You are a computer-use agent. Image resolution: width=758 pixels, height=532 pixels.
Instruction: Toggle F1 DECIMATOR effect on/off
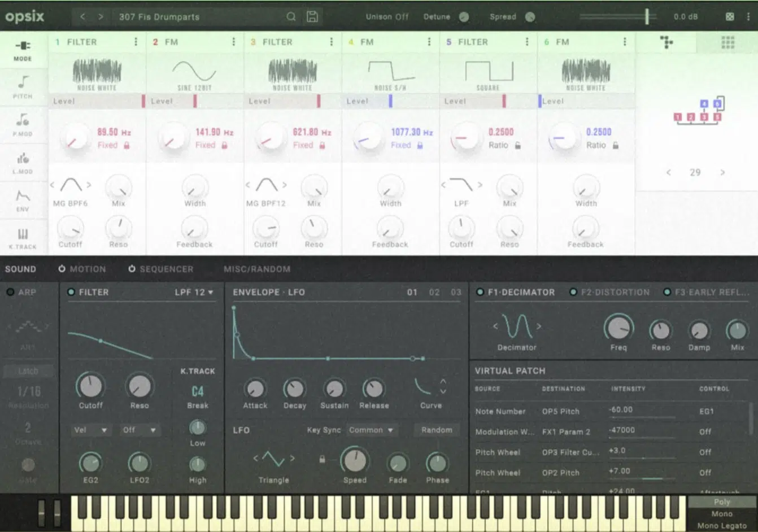(x=480, y=292)
